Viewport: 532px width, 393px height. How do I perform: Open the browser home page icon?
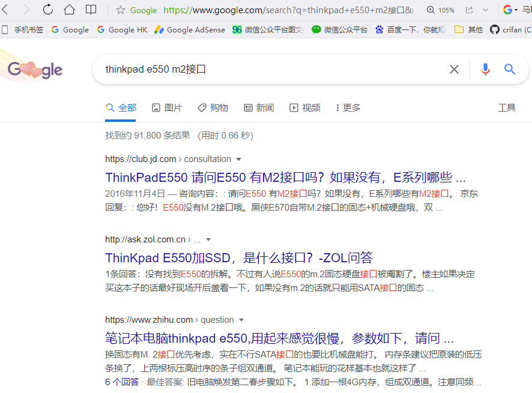point(69,10)
